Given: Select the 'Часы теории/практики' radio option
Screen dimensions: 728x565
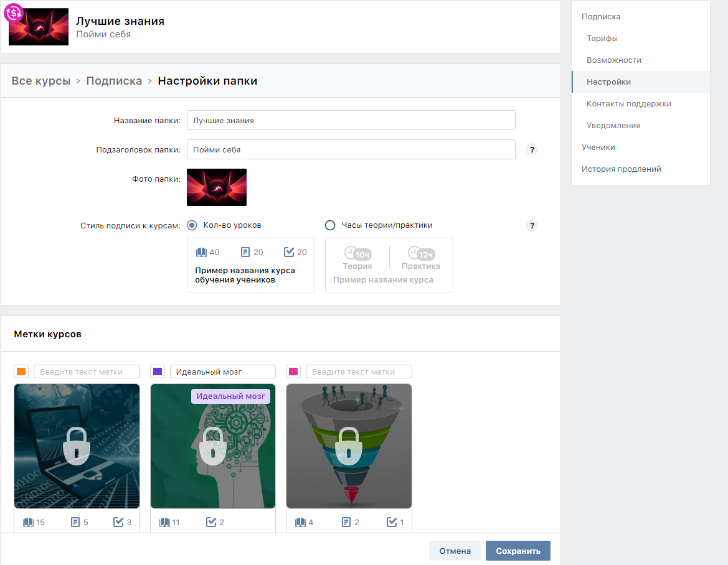Looking at the screenshot, I should tap(330, 225).
